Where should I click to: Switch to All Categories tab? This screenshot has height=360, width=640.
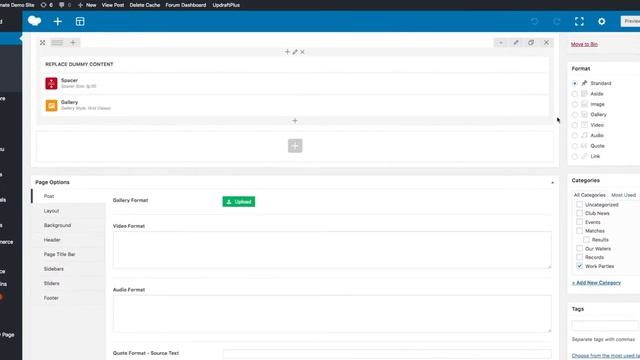[x=589, y=195]
